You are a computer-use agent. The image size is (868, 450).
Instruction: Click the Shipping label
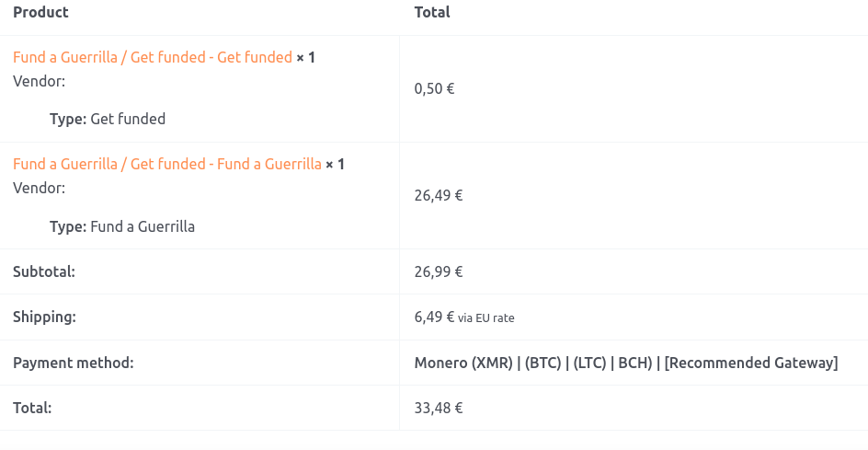click(44, 317)
